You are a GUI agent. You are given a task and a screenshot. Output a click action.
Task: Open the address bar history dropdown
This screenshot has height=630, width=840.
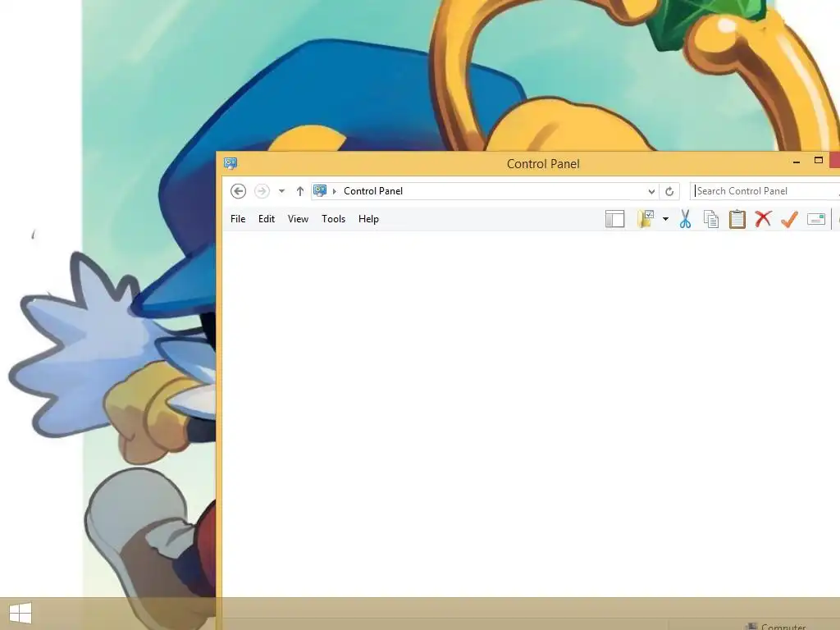tap(651, 191)
